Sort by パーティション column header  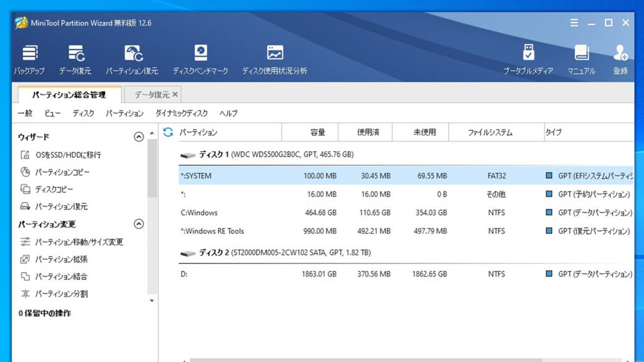point(230,132)
